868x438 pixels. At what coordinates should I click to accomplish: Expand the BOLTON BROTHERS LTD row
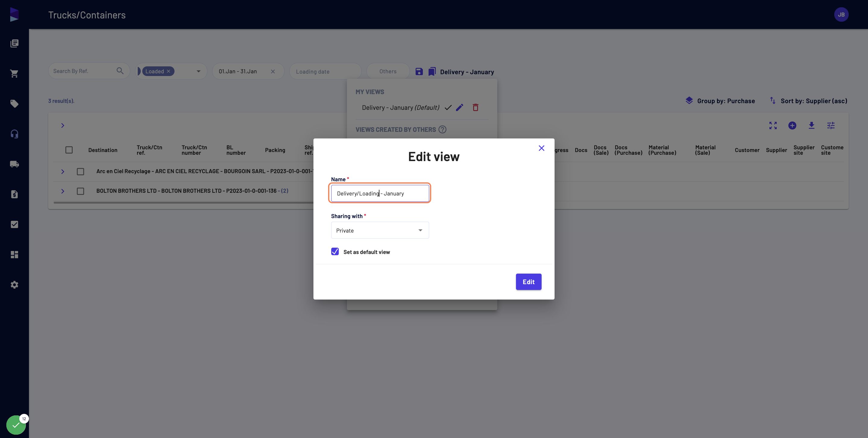(63, 191)
